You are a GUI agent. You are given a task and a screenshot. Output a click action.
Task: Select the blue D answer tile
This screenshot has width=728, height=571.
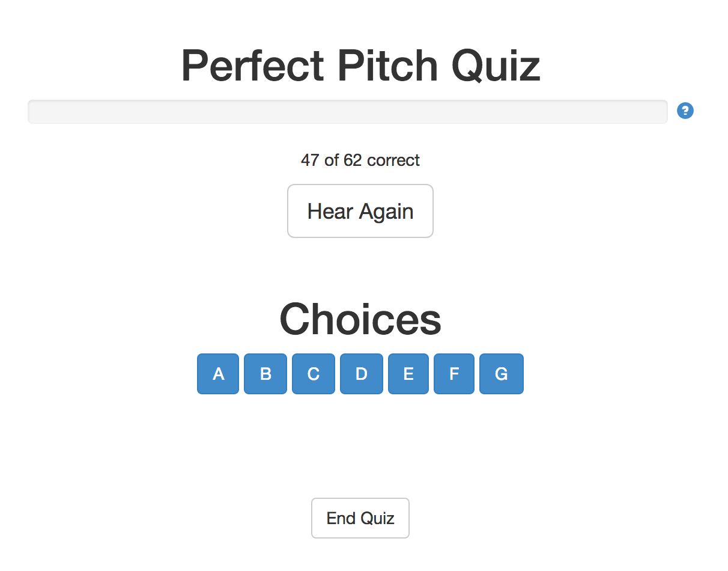pos(362,374)
